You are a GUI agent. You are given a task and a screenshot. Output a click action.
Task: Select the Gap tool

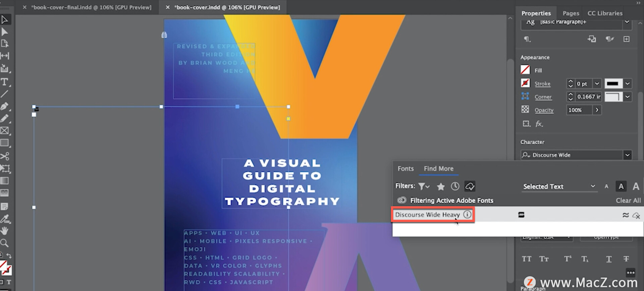click(5, 56)
